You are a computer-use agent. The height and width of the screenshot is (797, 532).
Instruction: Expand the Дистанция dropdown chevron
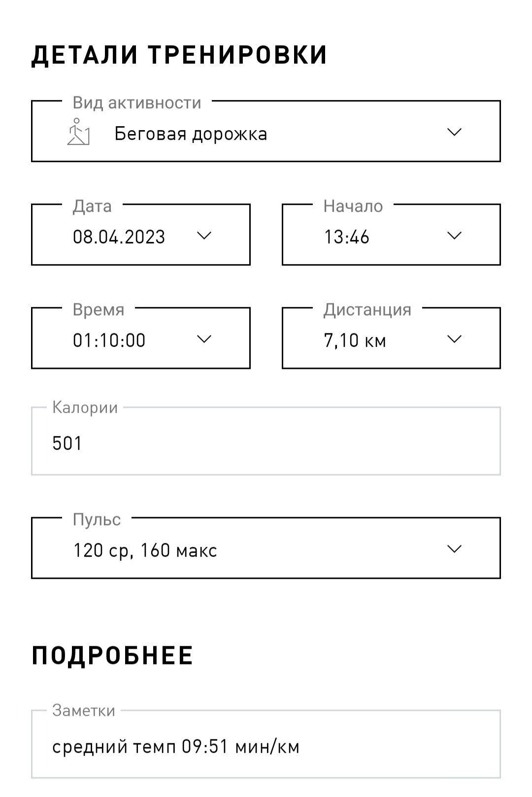click(454, 339)
